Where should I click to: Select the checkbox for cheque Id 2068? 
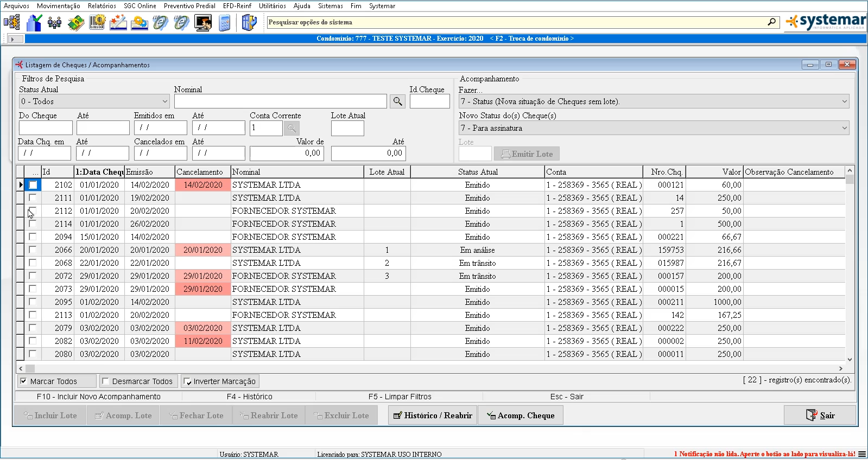(x=33, y=263)
